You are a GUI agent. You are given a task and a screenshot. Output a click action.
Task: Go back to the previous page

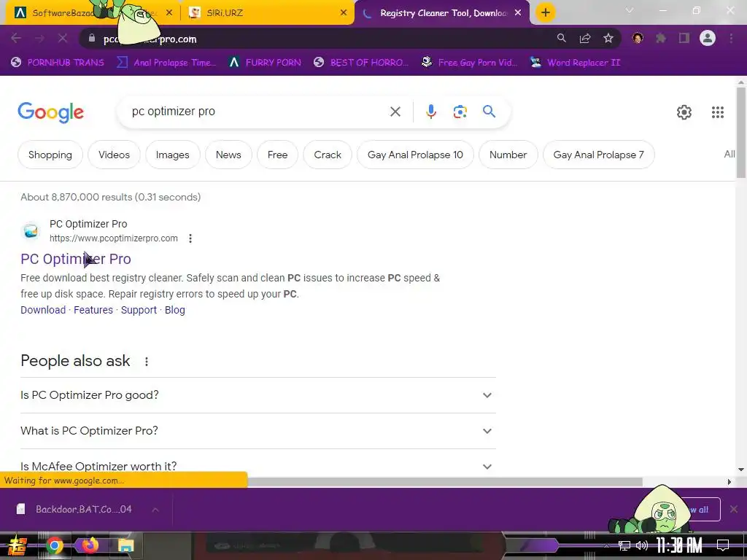tap(16, 39)
